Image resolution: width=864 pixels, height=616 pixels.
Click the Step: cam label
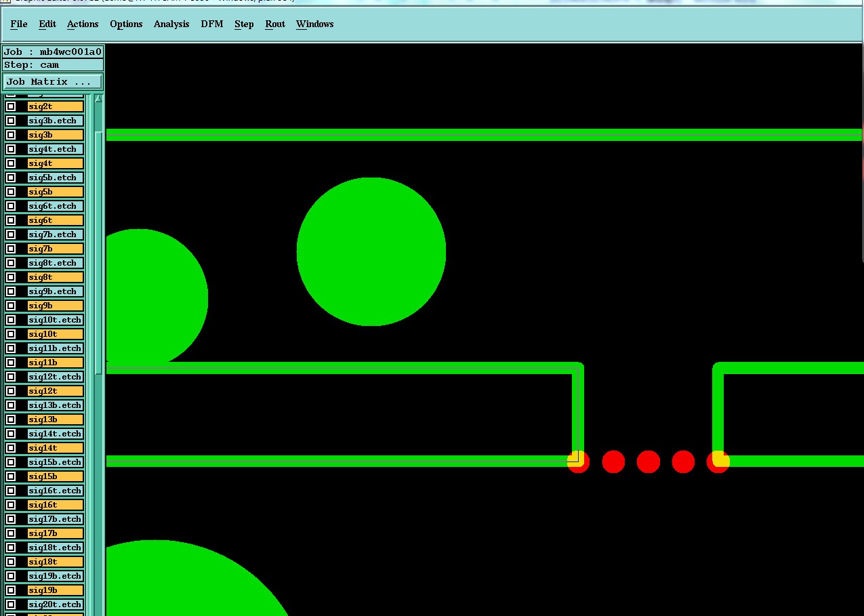coord(53,65)
